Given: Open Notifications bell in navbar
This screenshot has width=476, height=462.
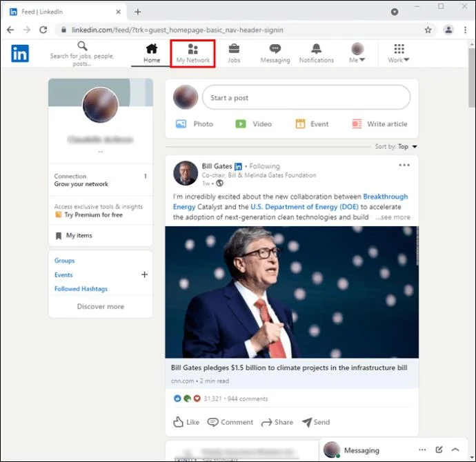Looking at the screenshot, I should [317, 53].
